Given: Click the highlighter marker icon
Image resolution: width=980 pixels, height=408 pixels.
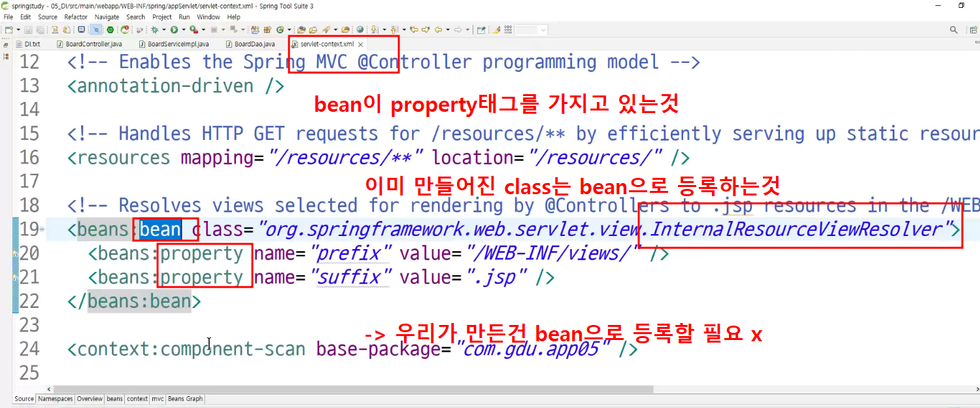Looking at the screenshot, I should (x=496, y=29).
